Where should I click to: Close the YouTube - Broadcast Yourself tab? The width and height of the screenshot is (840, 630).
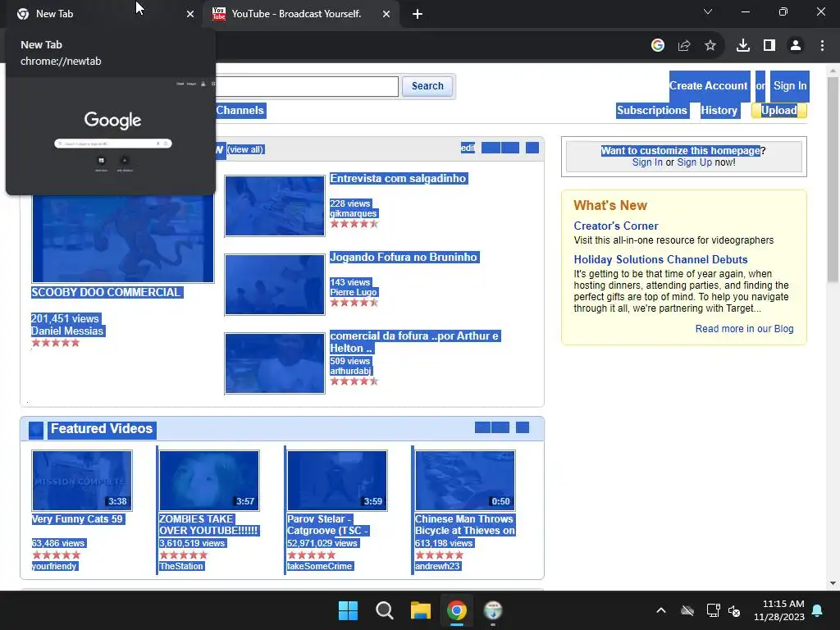click(386, 14)
